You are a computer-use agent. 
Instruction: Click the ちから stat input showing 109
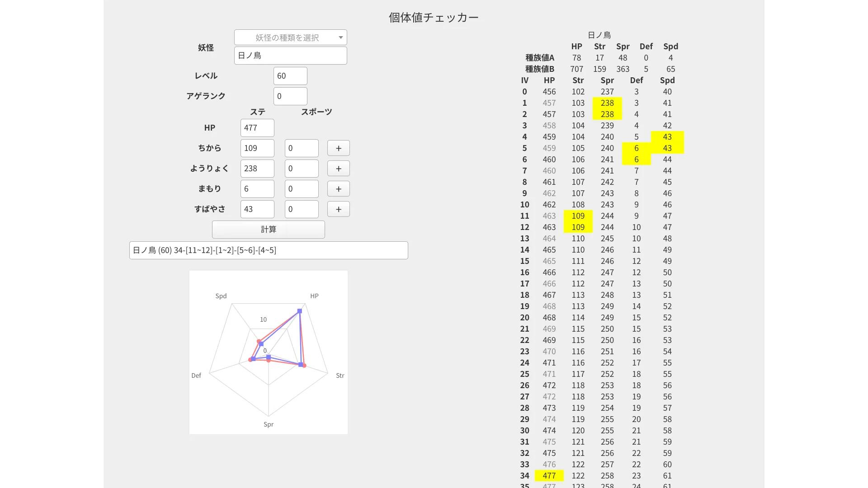[x=257, y=148]
